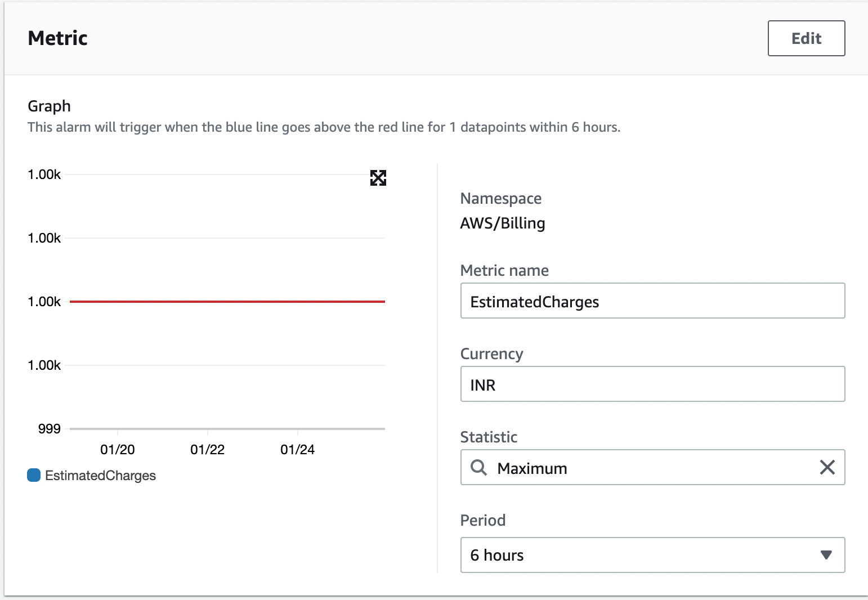Toggle the EstimatedCharges legend label

pos(100,476)
